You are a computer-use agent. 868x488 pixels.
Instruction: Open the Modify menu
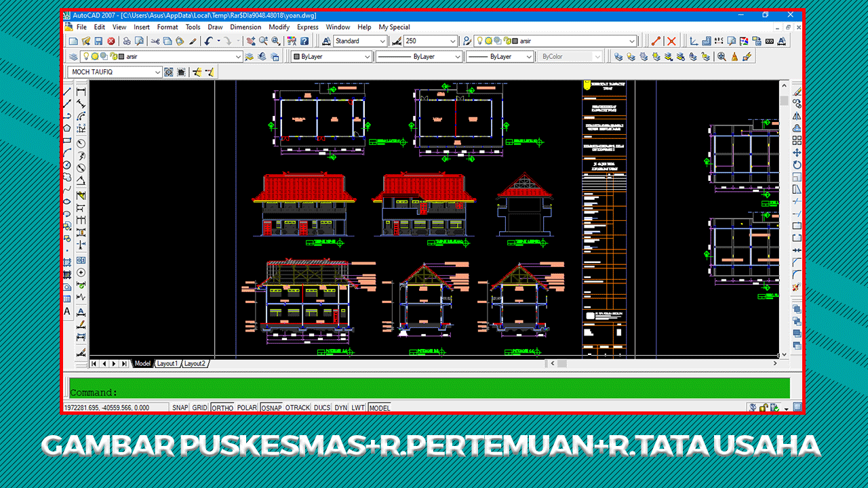[279, 27]
